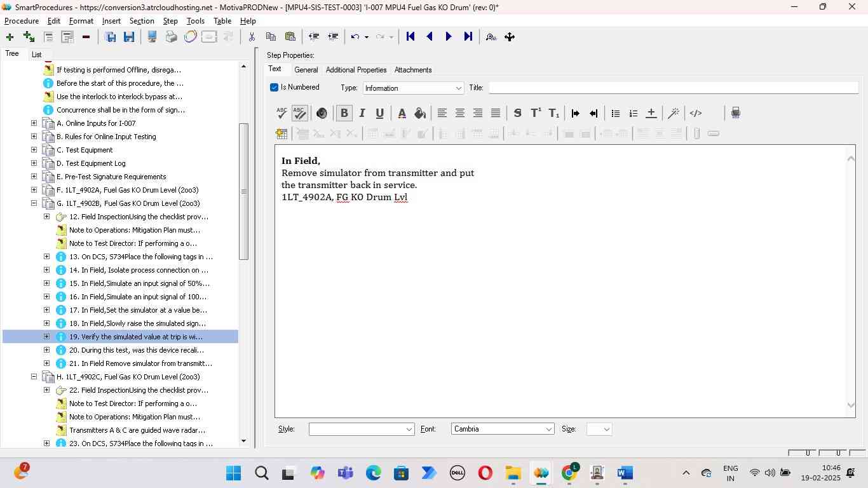Click the magic wand icon in editor toolbar

click(x=674, y=113)
